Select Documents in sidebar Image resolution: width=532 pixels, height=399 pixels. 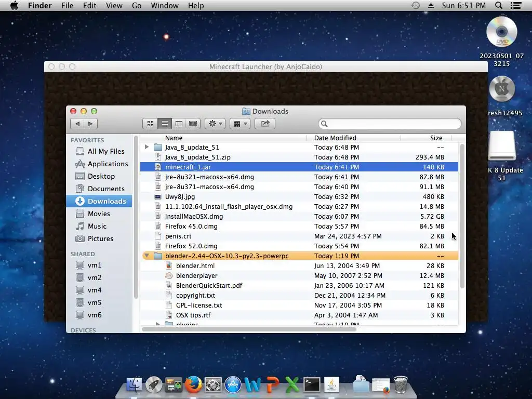100,189
